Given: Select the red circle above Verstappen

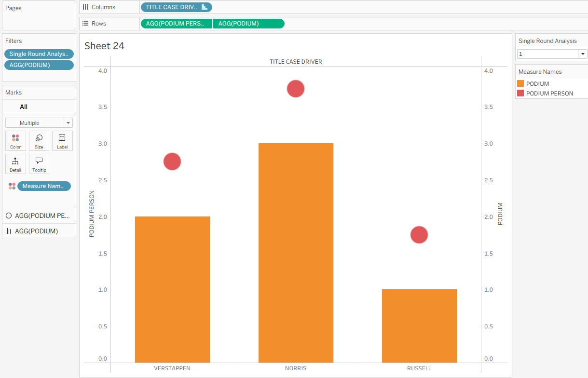Looking at the screenshot, I should (172, 162).
